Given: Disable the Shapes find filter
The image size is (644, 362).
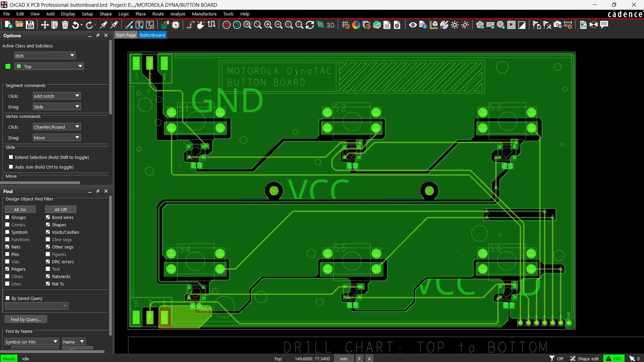Looking at the screenshot, I should (48, 225).
